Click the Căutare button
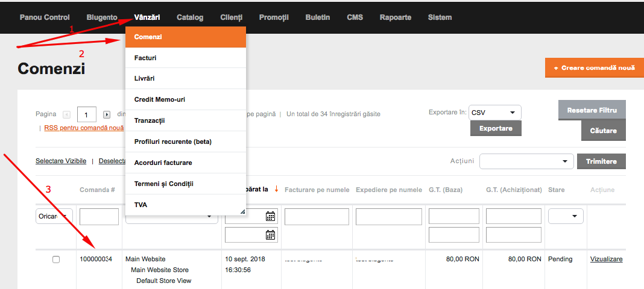 point(604,131)
